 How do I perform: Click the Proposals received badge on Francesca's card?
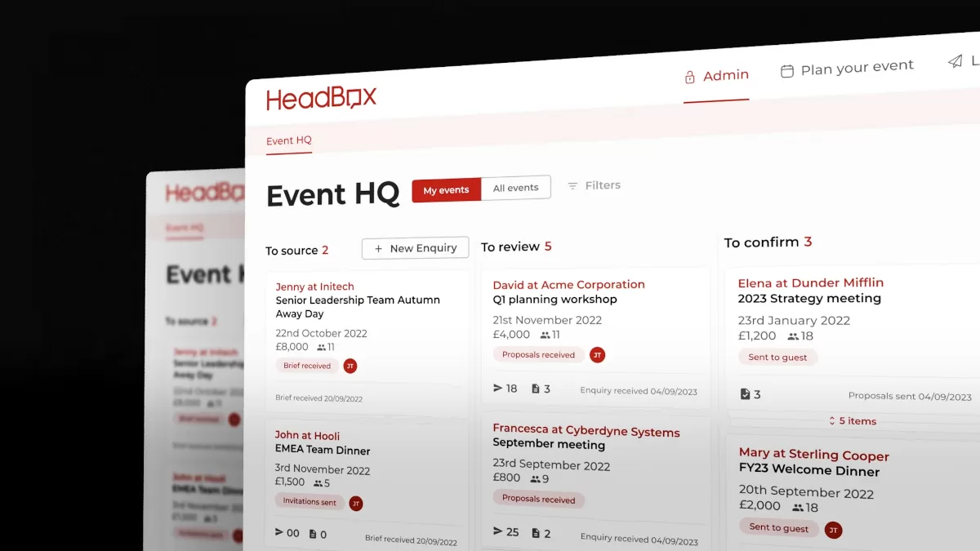[538, 499]
